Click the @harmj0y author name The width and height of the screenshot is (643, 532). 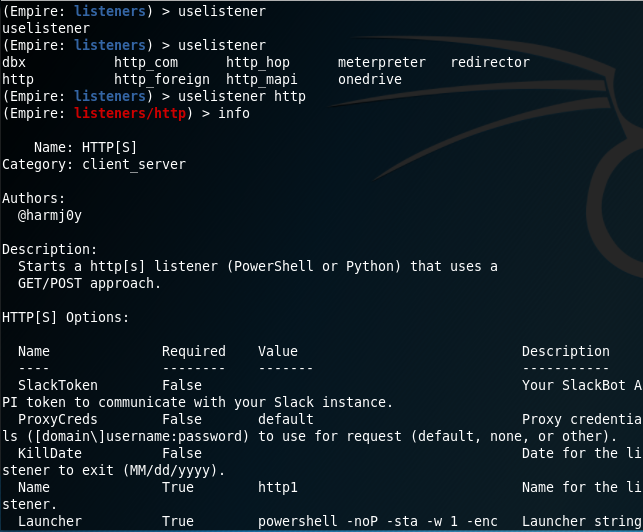pos(50,215)
